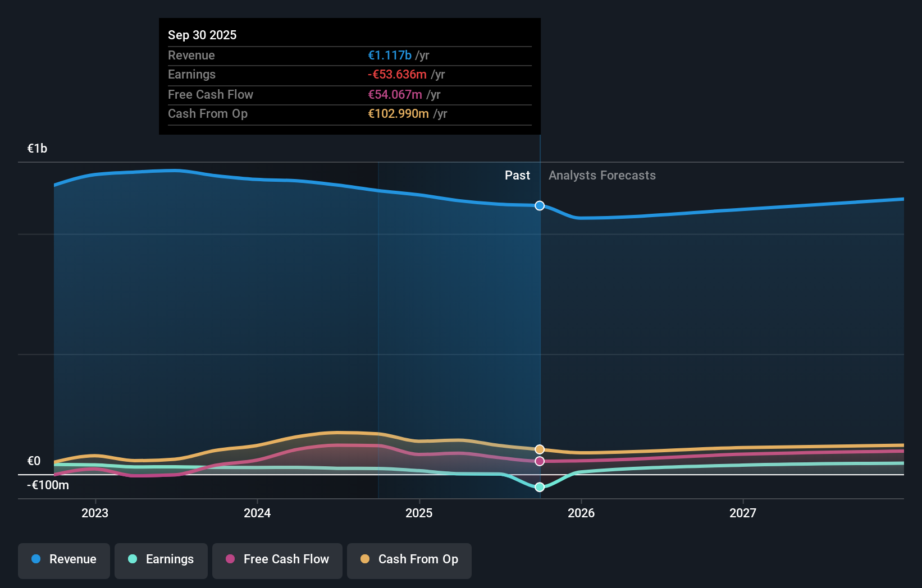Viewport: 922px width, 588px height.
Task: Click the teal Earnings marker below the axis
Action: (539, 487)
